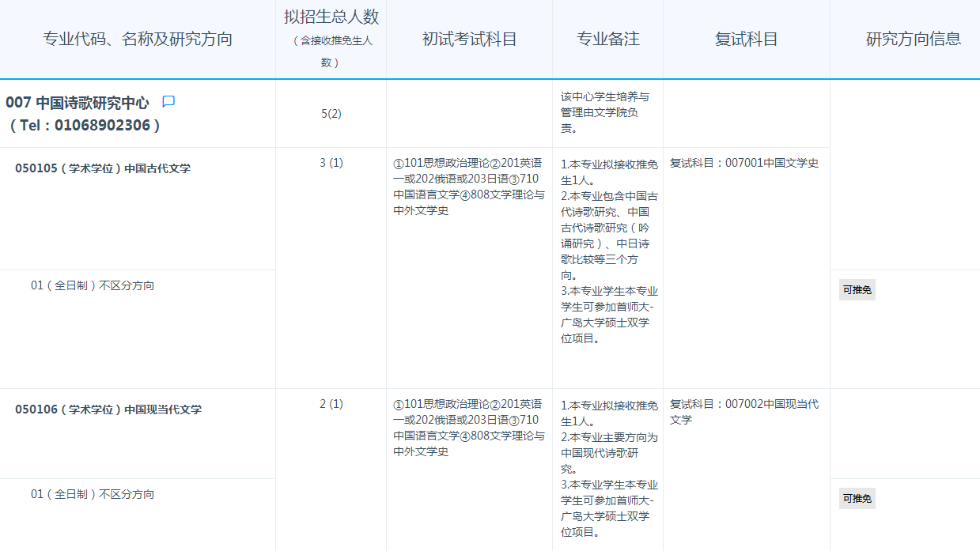Select the 研究方向信息 column header
The image size is (980, 551).
pyautogui.click(x=913, y=40)
